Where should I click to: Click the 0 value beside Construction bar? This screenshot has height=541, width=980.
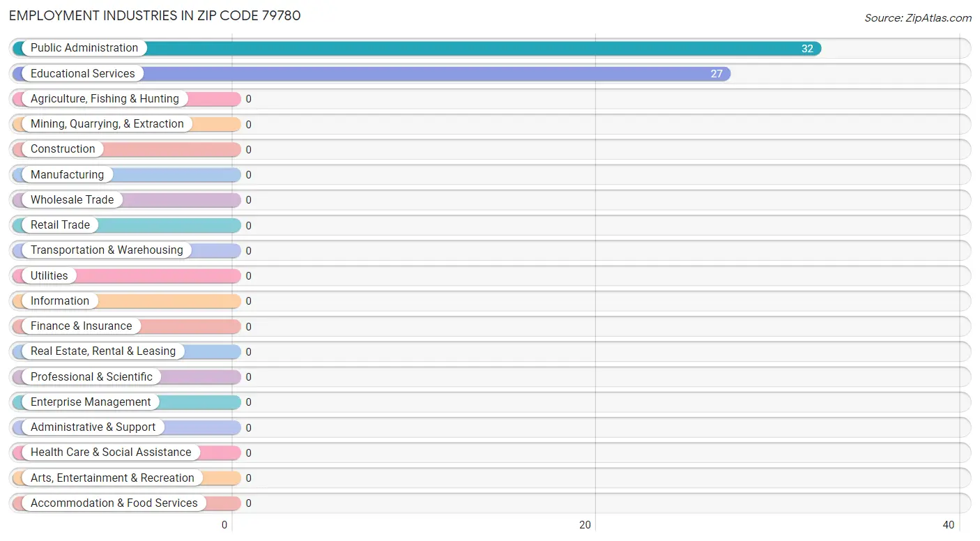(248, 150)
